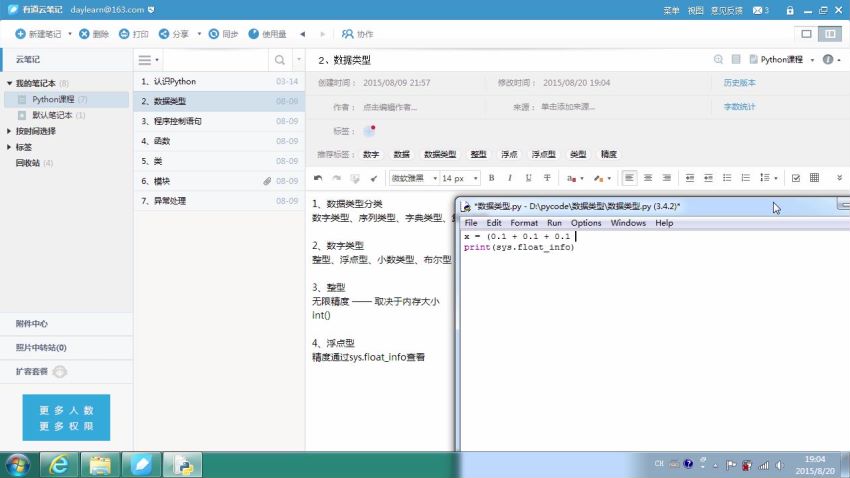Click the 同步 sync icon

[x=223, y=34]
